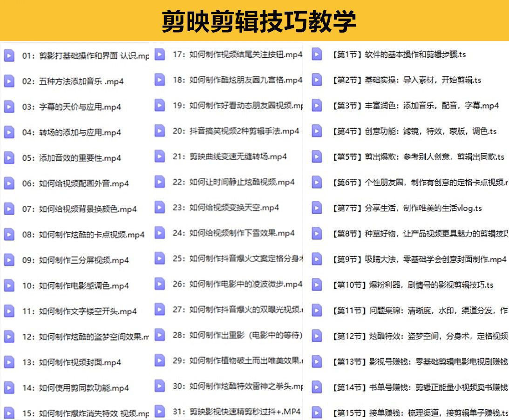Select the file icon for 17：如何制作视频结尾关注按钮

(160, 54)
